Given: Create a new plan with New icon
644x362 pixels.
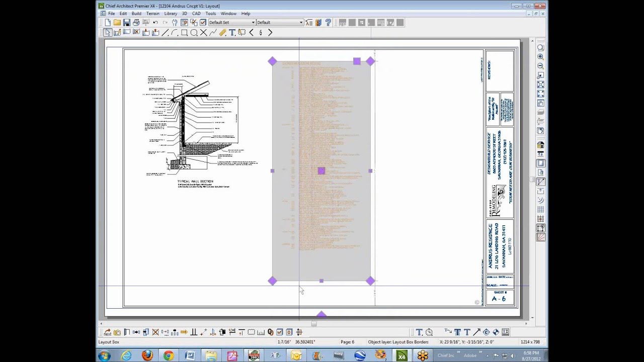Looking at the screenshot, I should [108, 23].
